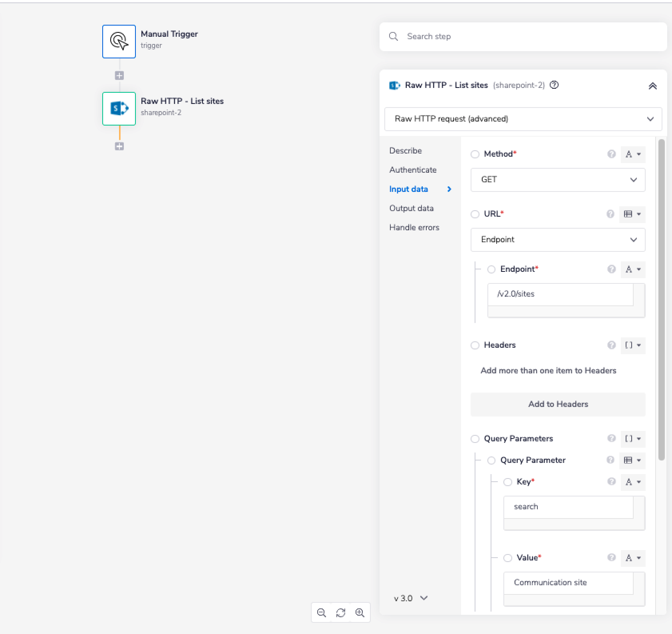Open the Raw HTTP request operation dropdown
672x634 pixels.
(x=523, y=119)
